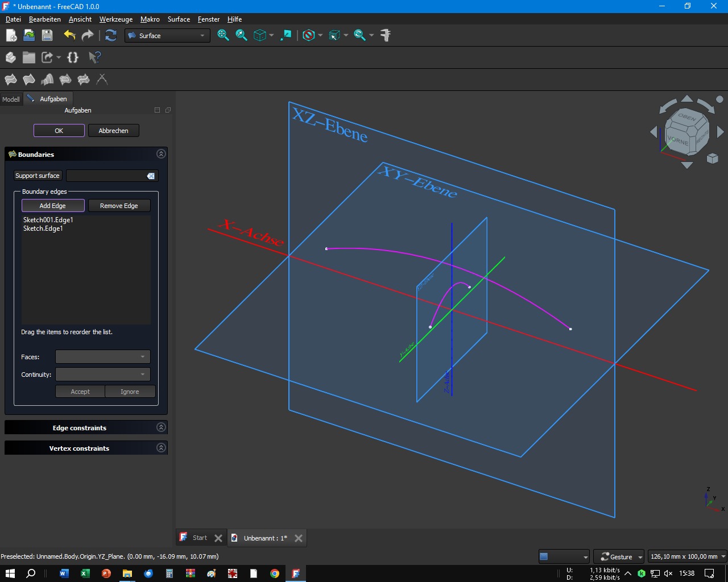Image resolution: width=728 pixels, height=582 pixels.
Task: Click the isometric standard view cube icon
Action: coord(259,35)
